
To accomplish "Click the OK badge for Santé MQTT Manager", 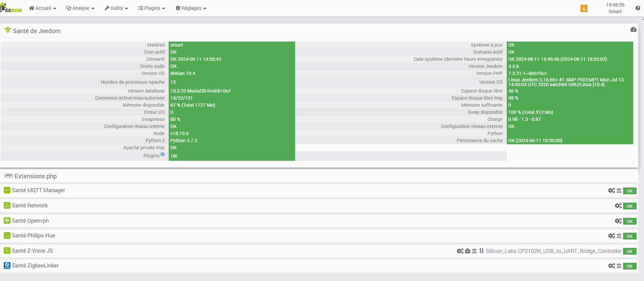I will coord(630,191).
